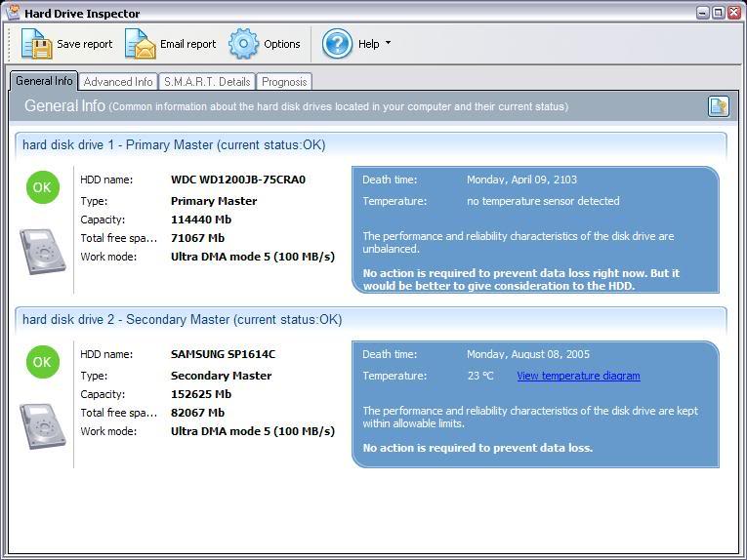Click the hard disk image for WDC drive
Viewport: 747px width, 560px height.
[43, 251]
